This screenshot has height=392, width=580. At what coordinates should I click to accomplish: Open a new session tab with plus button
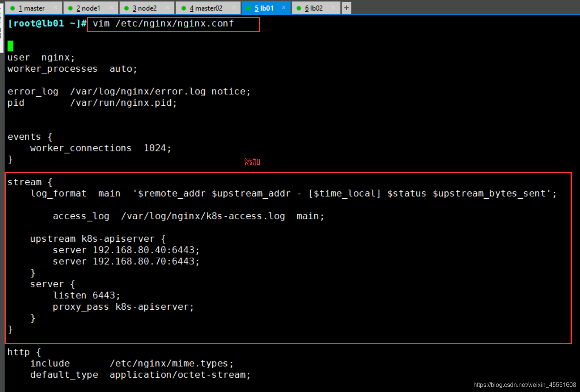pos(346,8)
